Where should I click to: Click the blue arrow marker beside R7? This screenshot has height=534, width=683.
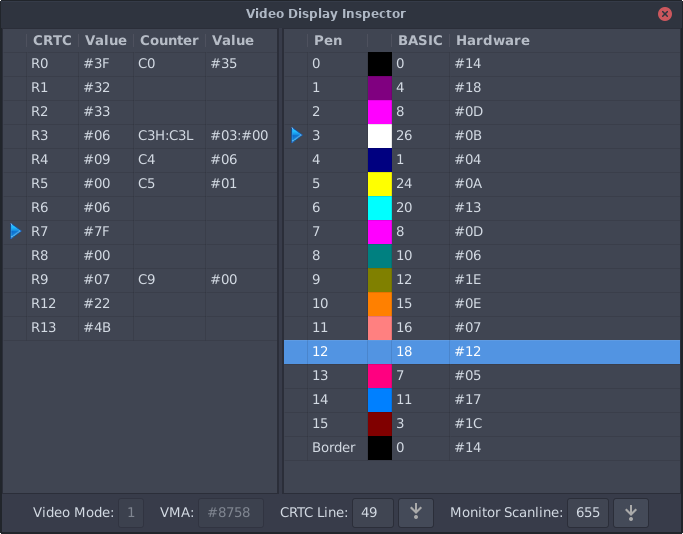(15, 231)
